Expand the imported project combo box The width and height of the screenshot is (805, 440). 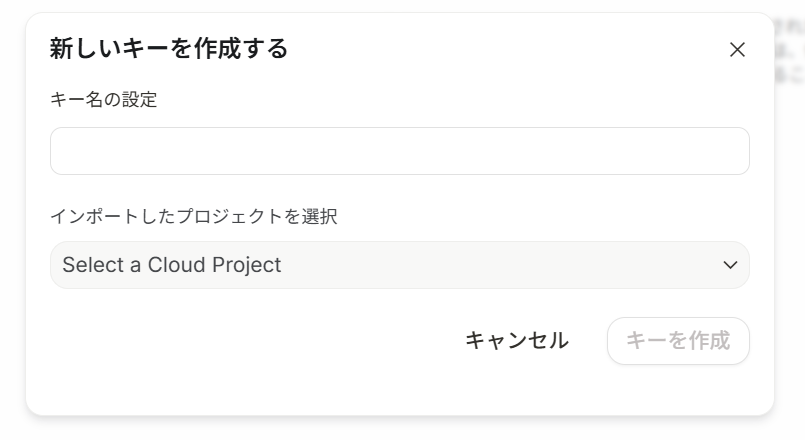399,265
